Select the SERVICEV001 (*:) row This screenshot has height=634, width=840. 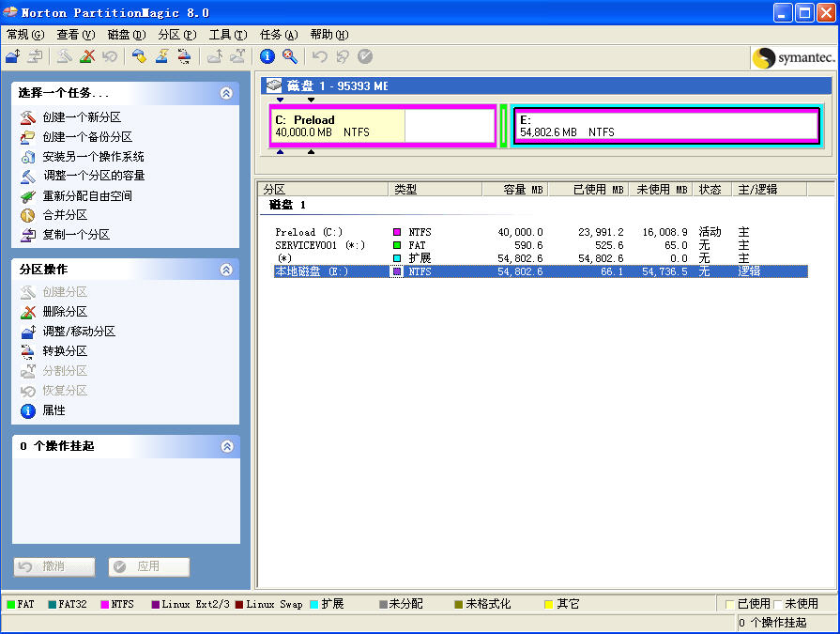coord(540,245)
